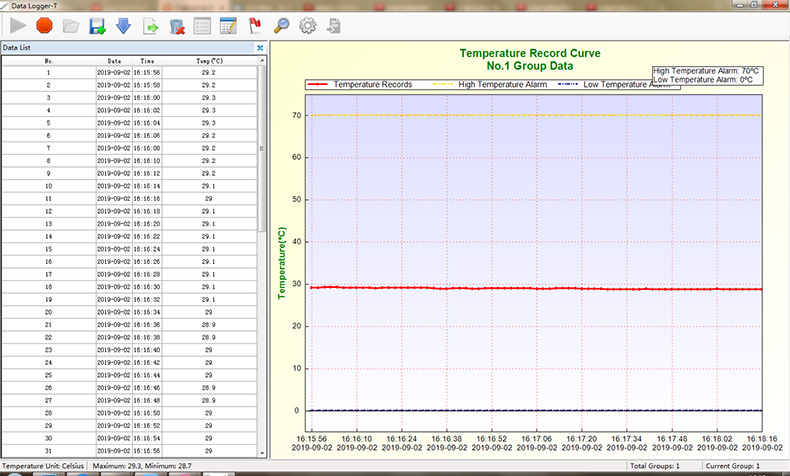
Task: Open the data list table view icon
Action: (x=202, y=25)
